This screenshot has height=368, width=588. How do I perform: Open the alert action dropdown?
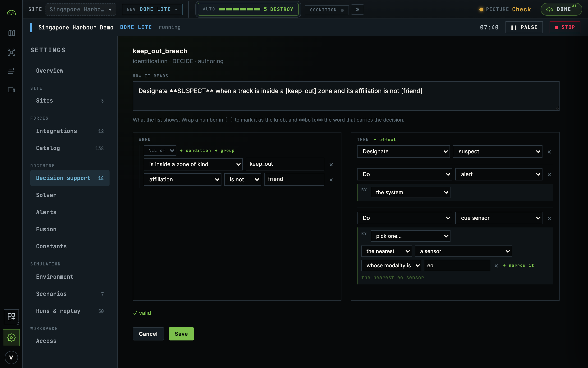(x=499, y=174)
